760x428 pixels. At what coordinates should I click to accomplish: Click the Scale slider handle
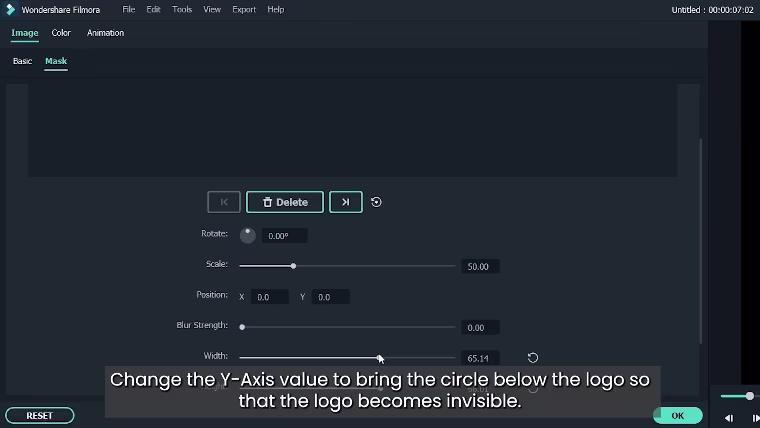tap(293, 266)
